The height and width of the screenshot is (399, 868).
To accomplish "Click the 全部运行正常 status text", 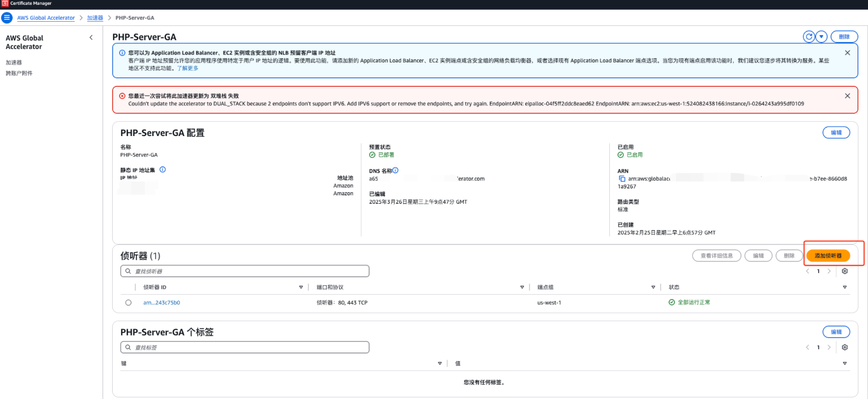I will [694, 303].
